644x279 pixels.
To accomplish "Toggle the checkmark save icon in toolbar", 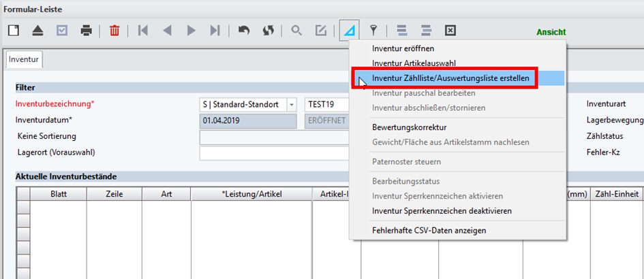I will pos(61,31).
